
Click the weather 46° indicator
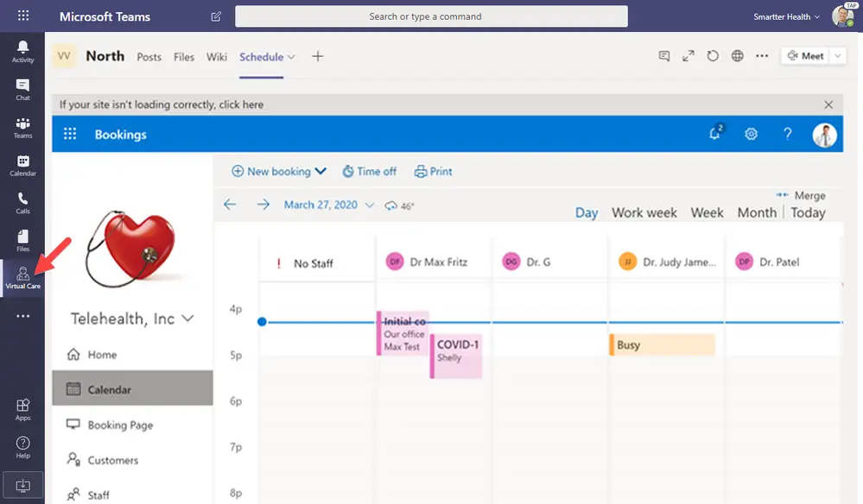tap(400, 205)
